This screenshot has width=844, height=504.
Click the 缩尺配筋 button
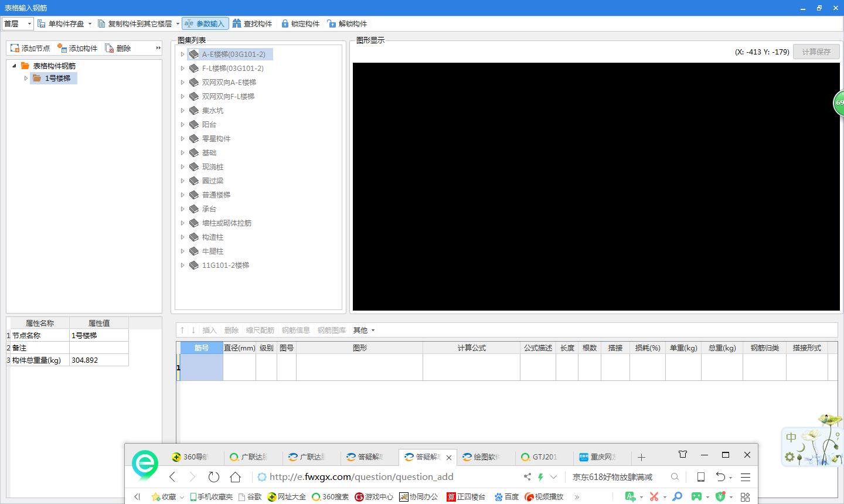[260, 330]
